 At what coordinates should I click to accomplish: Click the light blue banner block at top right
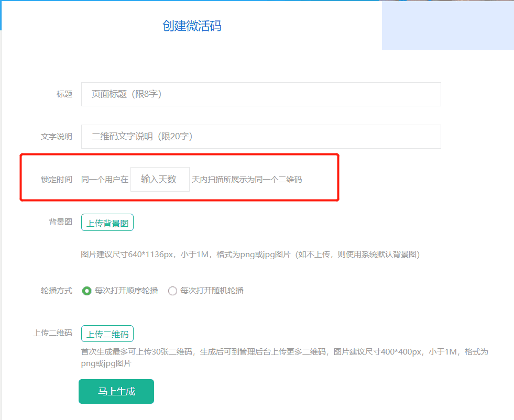[447, 25]
